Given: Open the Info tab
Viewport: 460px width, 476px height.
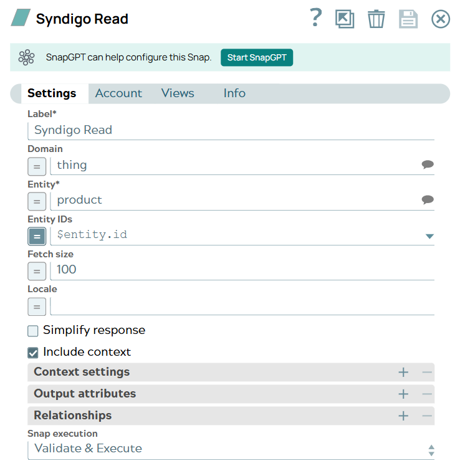Looking at the screenshot, I should pyautogui.click(x=234, y=93).
